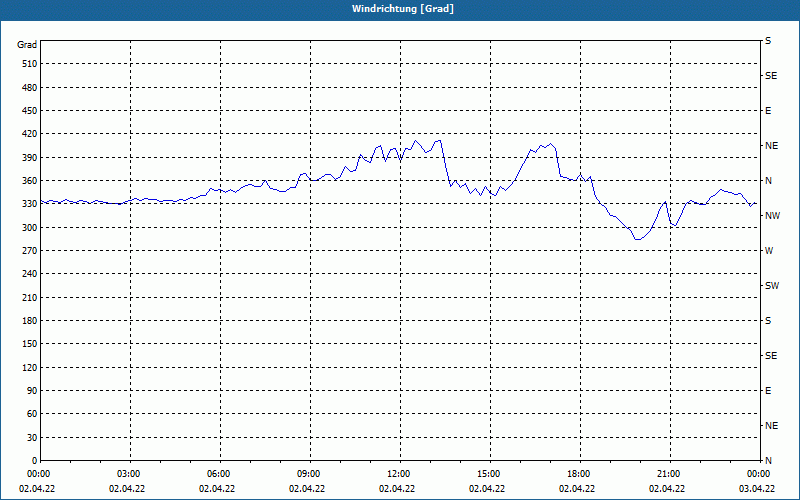Click the 300 degree axis label
Viewport: 800px width, 500px height.
tap(30, 228)
